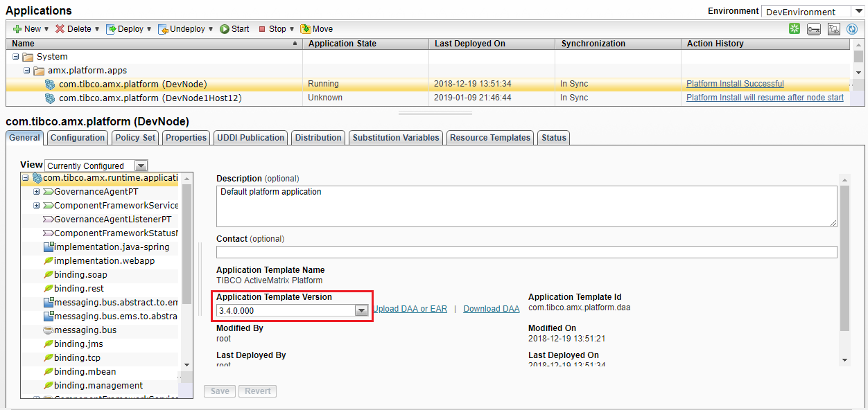Click the leaf icon beside binding.management

49,386
